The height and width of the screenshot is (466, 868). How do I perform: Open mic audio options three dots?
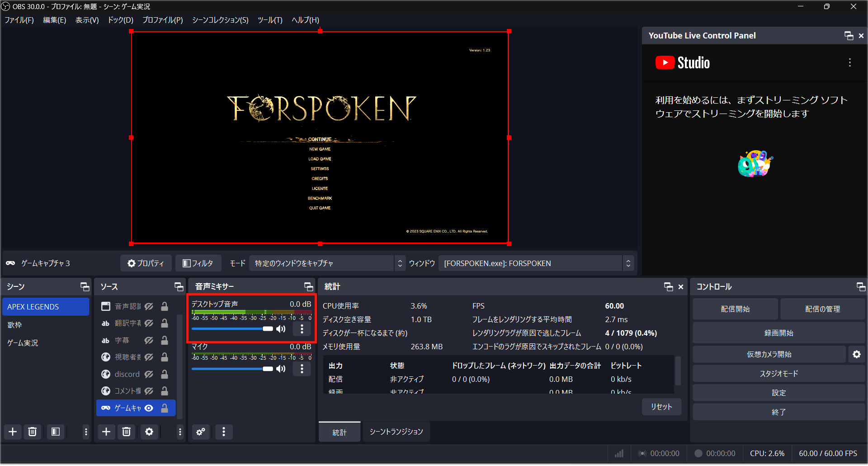coord(302,369)
